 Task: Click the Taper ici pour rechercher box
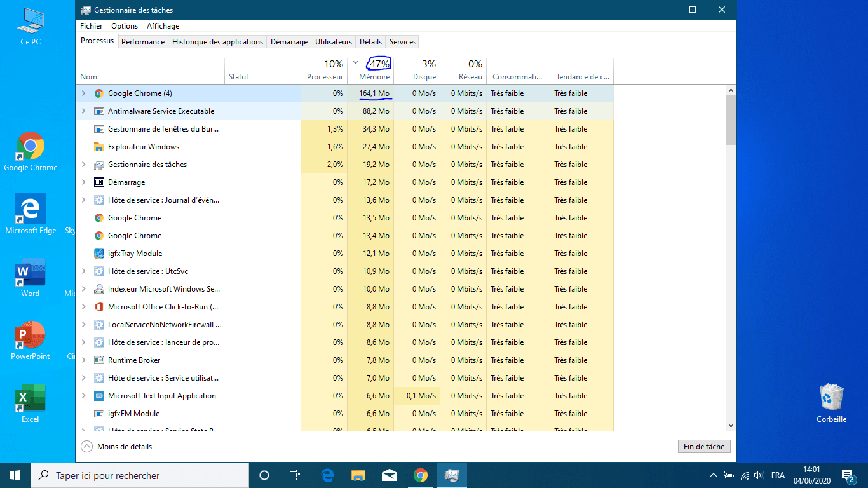click(x=140, y=475)
